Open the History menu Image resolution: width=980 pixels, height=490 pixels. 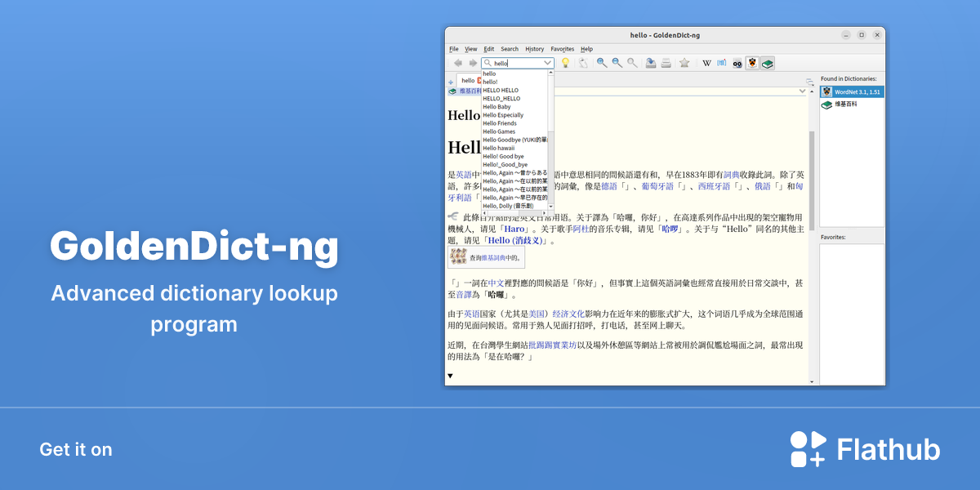pos(534,49)
